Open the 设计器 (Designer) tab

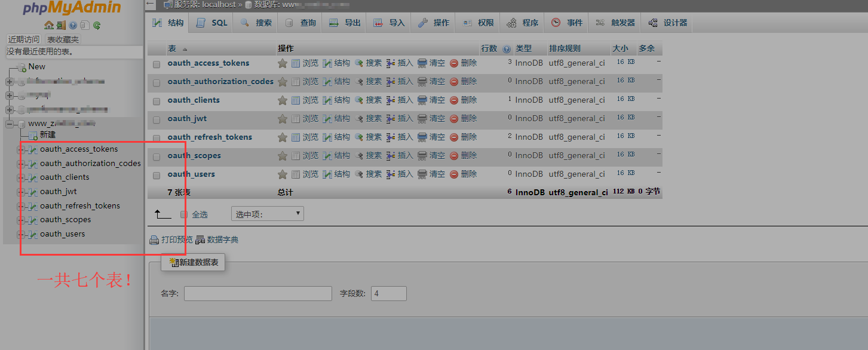pyautogui.click(x=668, y=23)
